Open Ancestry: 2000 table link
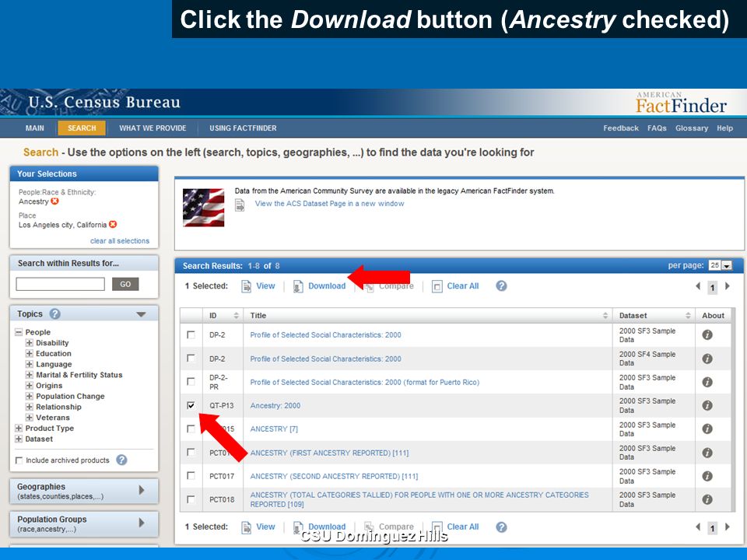Image resolution: width=747 pixels, height=560 pixels. click(x=275, y=406)
